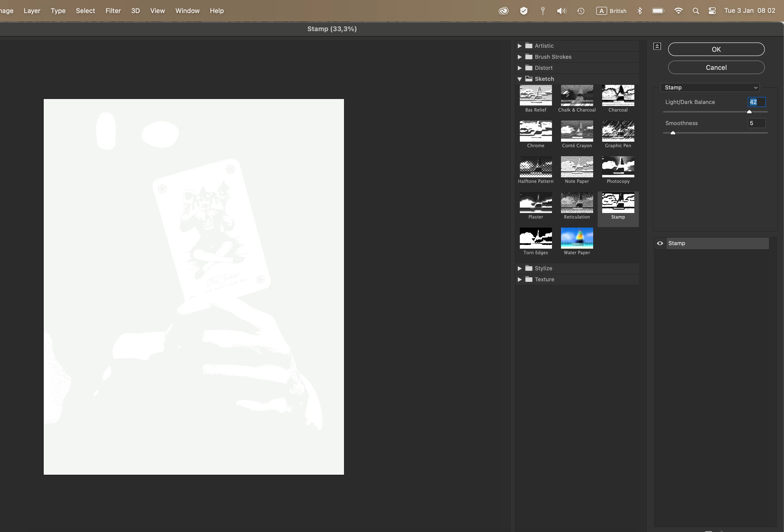Open the Stamp filter selection dropdown

(x=710, y=87)
